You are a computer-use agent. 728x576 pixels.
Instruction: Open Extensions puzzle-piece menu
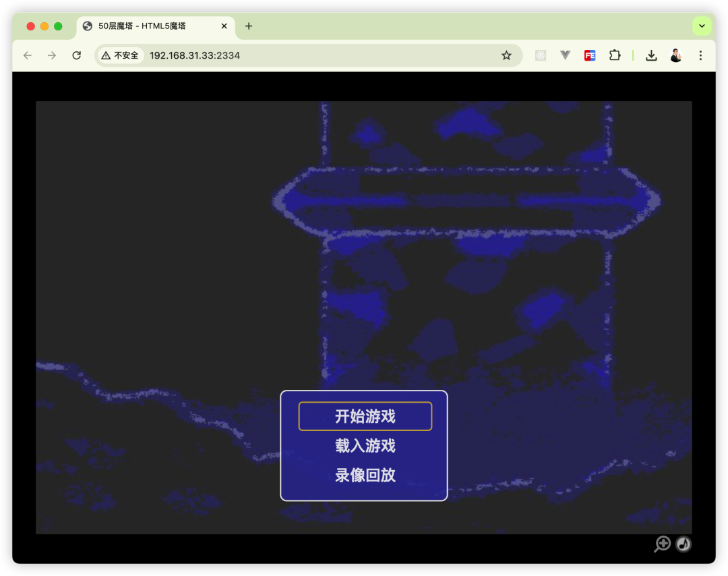pos(614,55)
